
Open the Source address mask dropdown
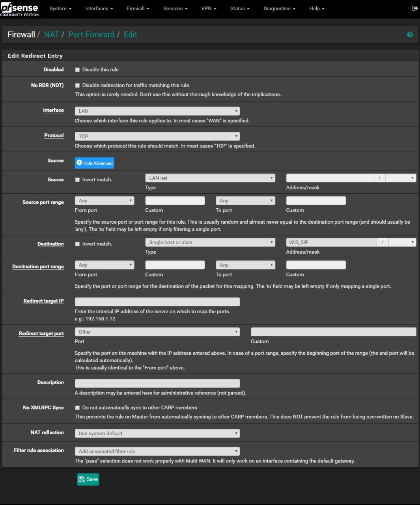401,178
